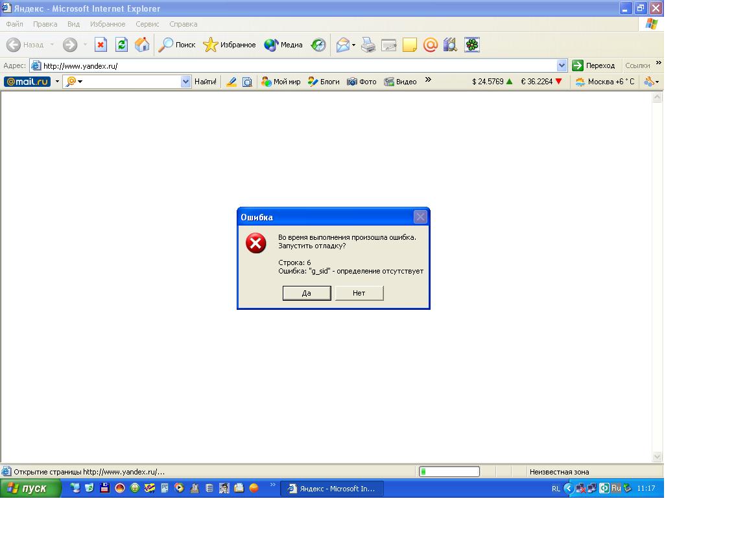
Task: Expand hidden mail.ru toolbar items chevron
Action: (428, 80)
